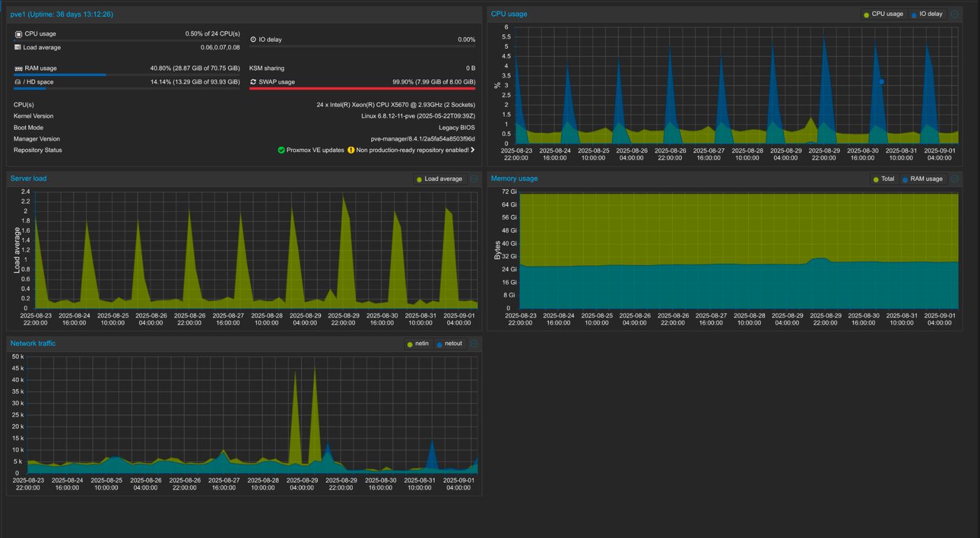Click the yellow repository warning icon
The width and height of the screenshot is (980, 538).
click(351, 150)
